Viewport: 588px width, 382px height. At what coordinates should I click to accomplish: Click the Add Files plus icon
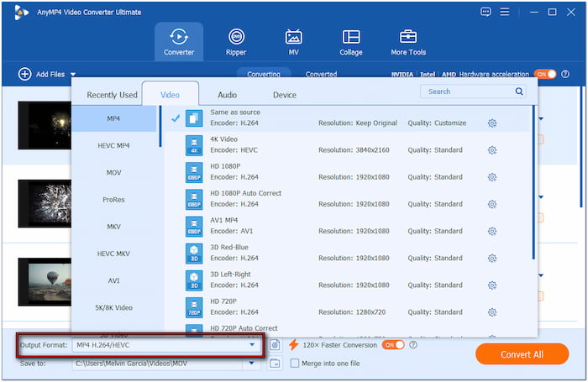pyautogui.click(x=24, y=74)
